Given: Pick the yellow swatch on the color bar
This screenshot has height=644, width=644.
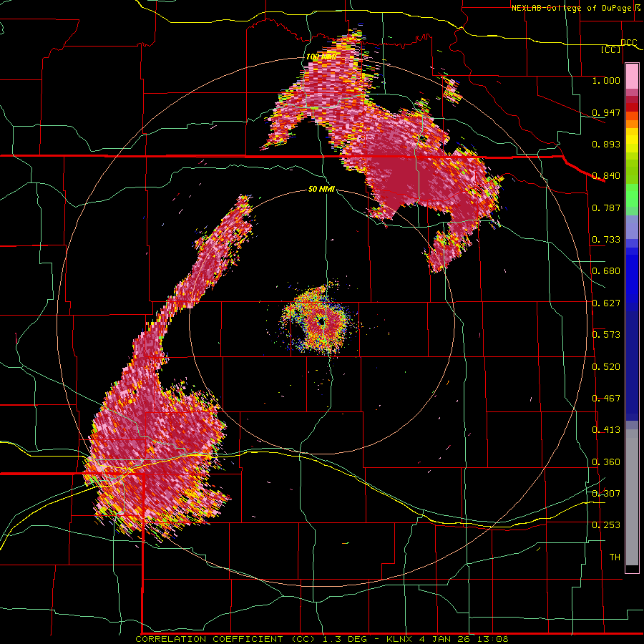Looking at the screenshot, I should [x=632, y=140].
